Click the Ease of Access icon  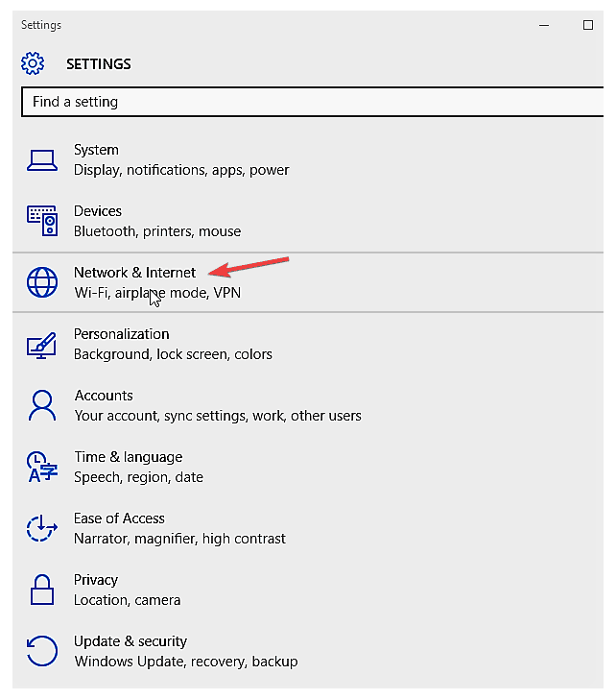42,528
